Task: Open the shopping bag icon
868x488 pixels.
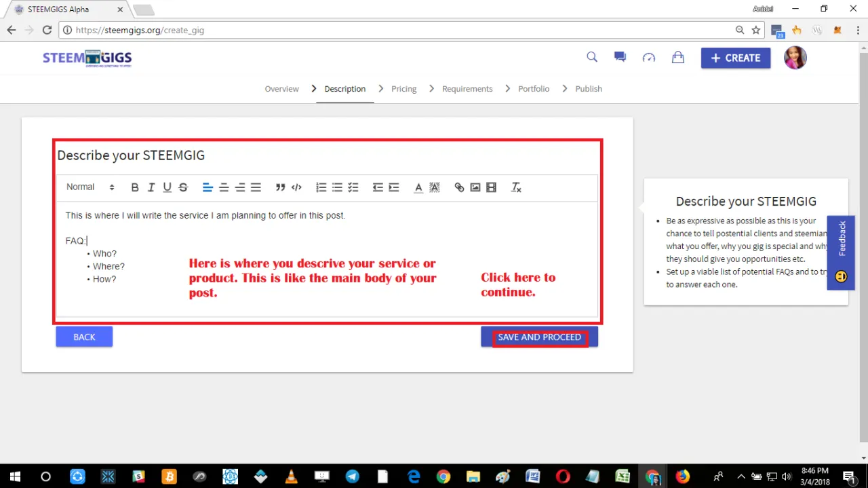Action: 677,57
